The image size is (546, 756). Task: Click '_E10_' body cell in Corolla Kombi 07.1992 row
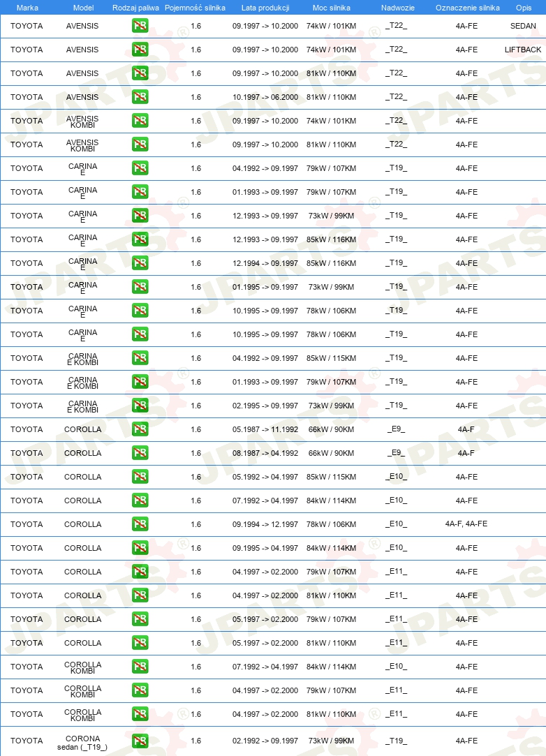(396, 667)
